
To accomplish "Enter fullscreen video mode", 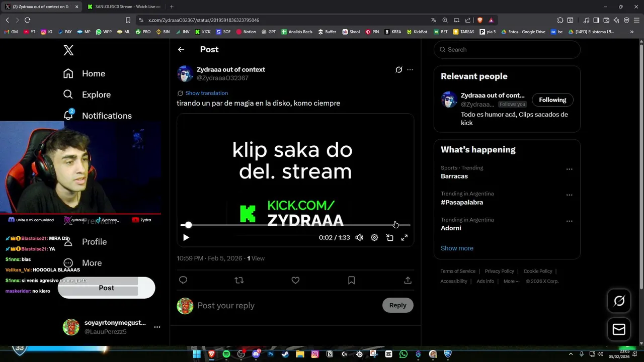I will [x=405, y=238].
